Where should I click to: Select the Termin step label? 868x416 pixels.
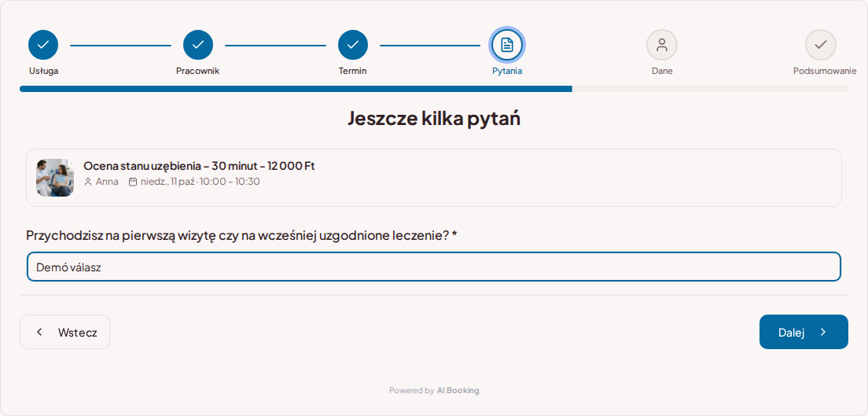pos(352,71)
